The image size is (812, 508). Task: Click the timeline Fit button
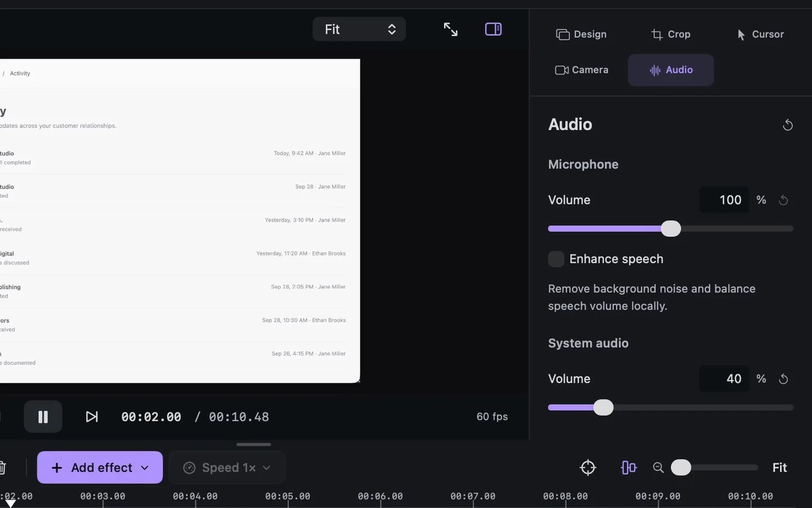pyautogui.click(x=780, y=468)
